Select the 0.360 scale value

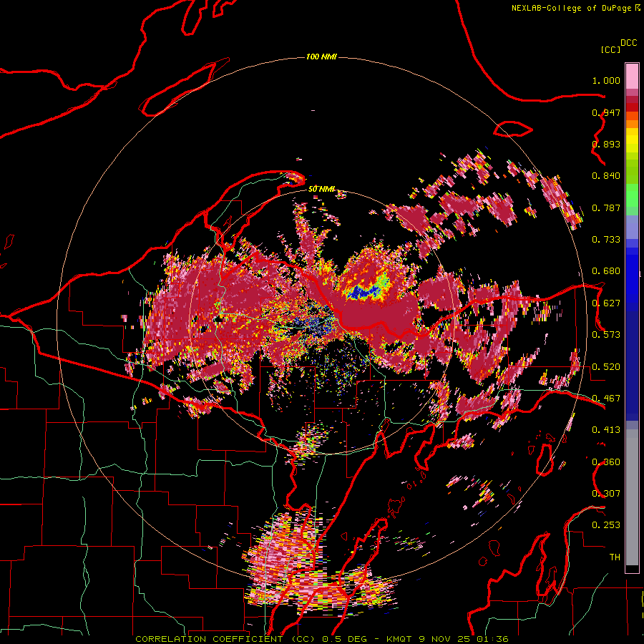click(606, 462)
